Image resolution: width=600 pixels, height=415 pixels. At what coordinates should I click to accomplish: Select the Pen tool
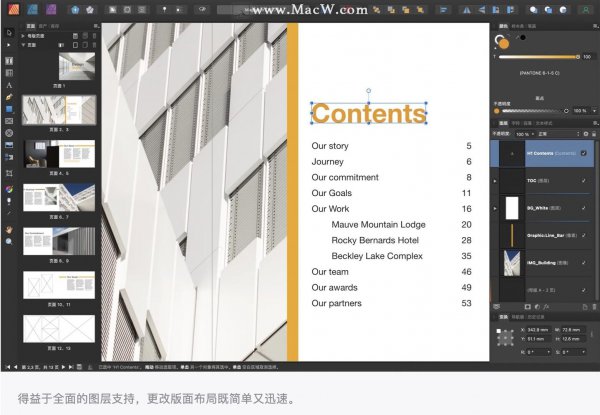pyautogui.click(x=9, y=97)
